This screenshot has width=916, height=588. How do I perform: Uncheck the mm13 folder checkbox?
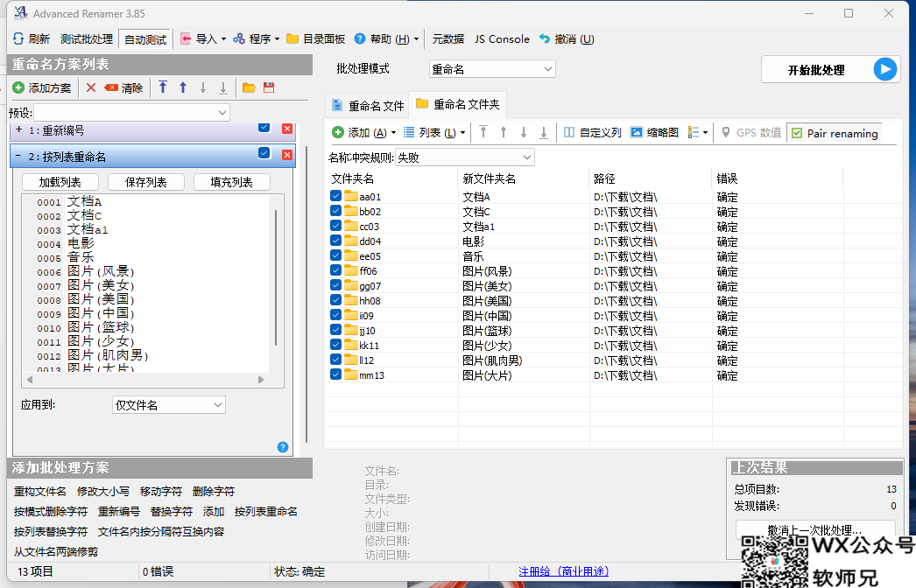tap(336, 374)
